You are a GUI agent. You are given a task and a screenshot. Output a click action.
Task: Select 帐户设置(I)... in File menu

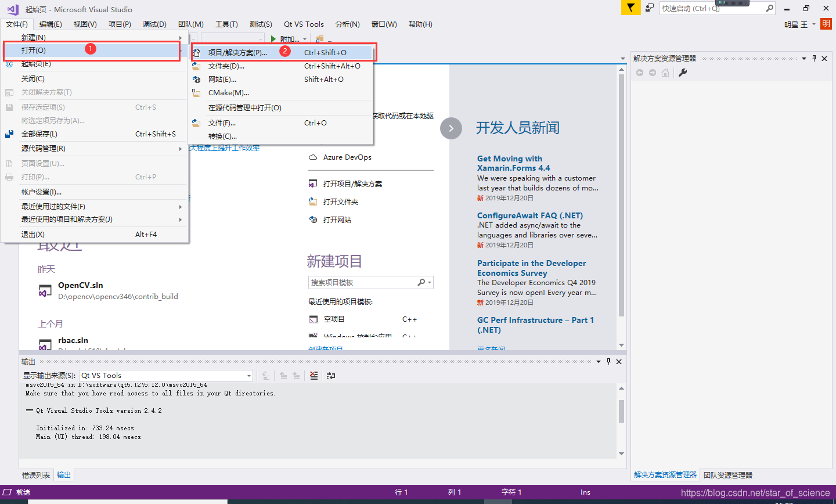[x=94, y=192]
